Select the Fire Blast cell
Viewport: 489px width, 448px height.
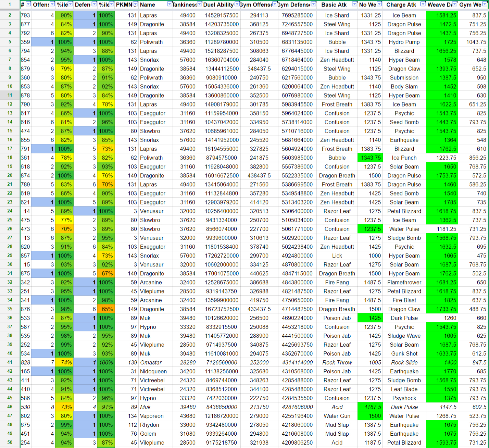point(404,300)
